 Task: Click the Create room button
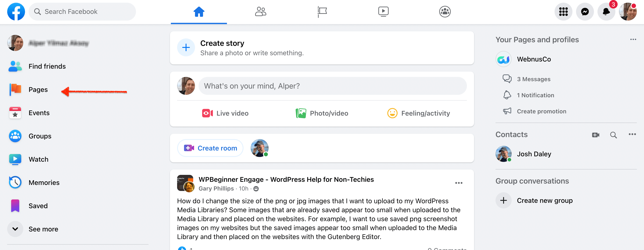210,148
